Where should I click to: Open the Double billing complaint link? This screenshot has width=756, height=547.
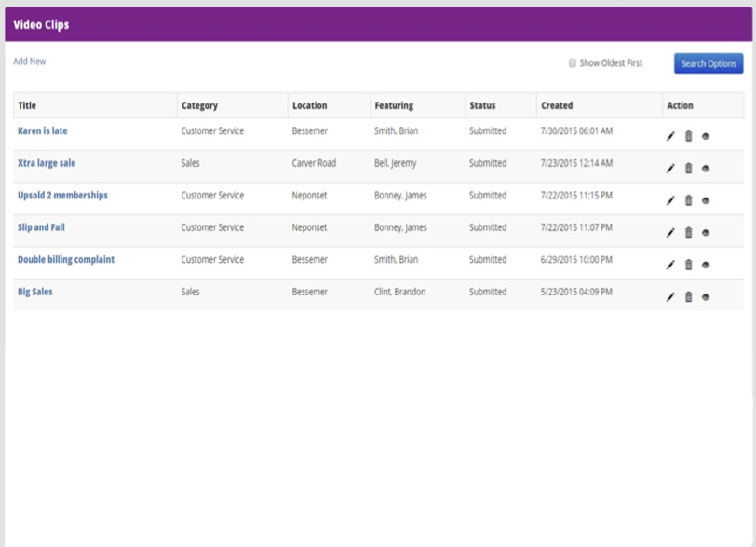pos(66,260)
